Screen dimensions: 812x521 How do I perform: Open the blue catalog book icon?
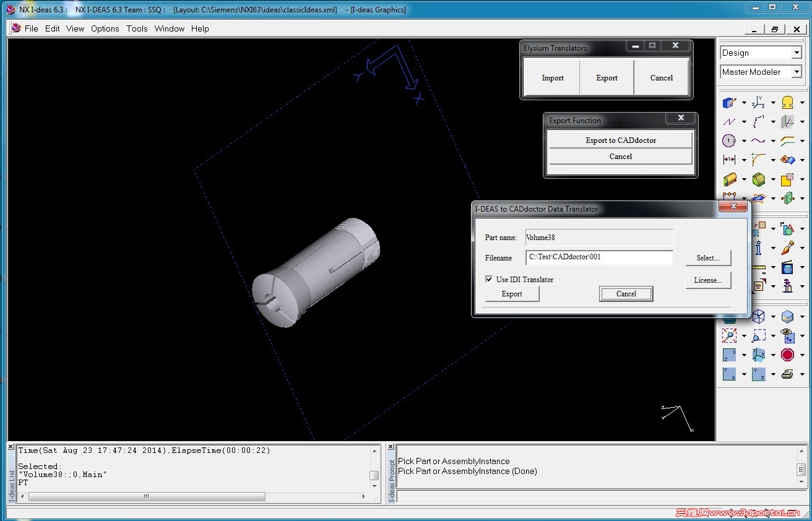coord(787,267)
